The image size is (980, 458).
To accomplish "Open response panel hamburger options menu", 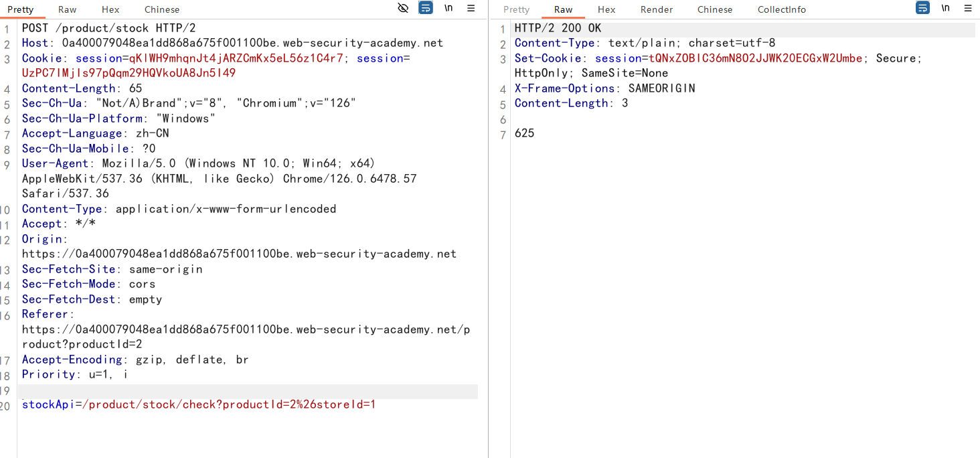I will 968,8.
